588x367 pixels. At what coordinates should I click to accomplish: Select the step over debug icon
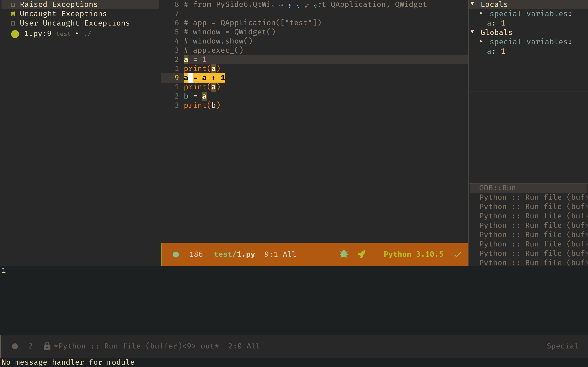(x=281, y=6)
